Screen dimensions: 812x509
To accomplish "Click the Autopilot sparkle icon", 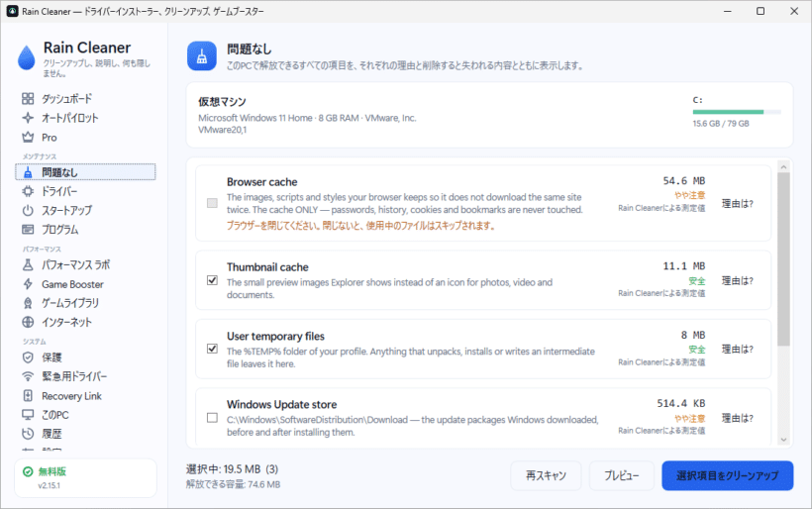I will 28,118.
